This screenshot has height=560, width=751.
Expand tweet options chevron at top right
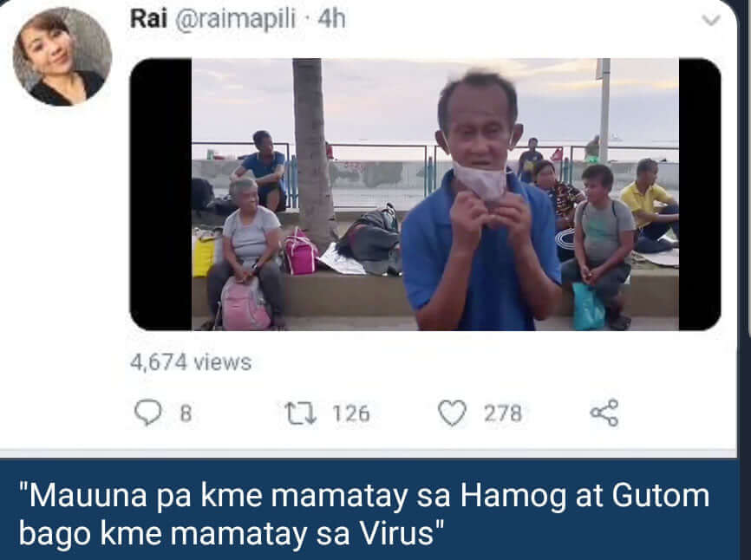pyautogui.click(x=711, y=20)
